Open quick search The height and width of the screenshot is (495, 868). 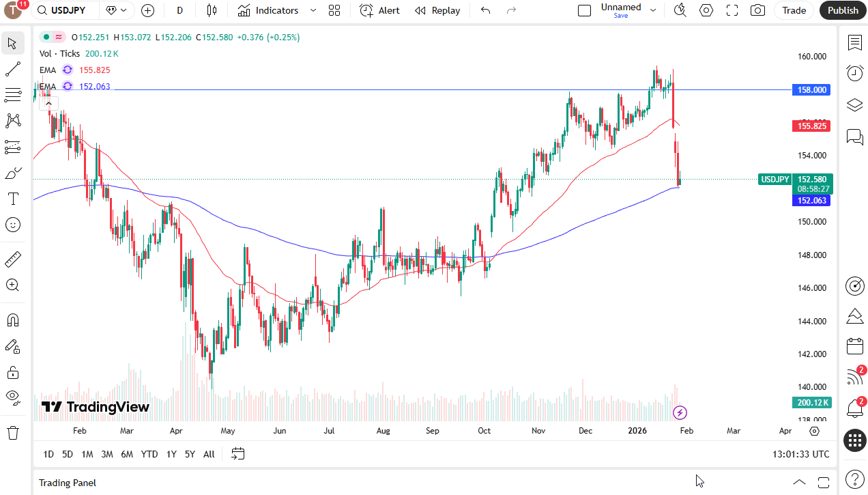pyautogui.click(x=680, y=10)
